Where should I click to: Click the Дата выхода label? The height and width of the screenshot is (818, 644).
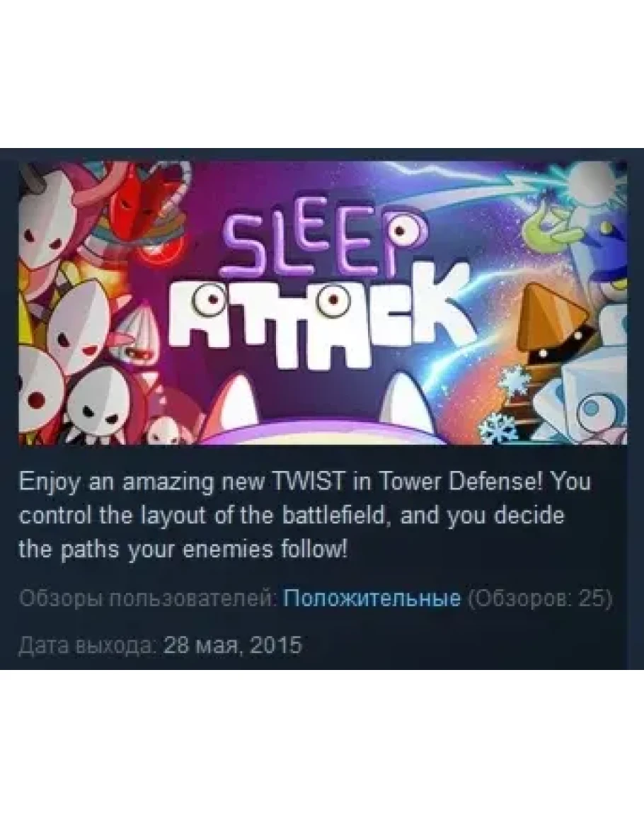point(88,644)
